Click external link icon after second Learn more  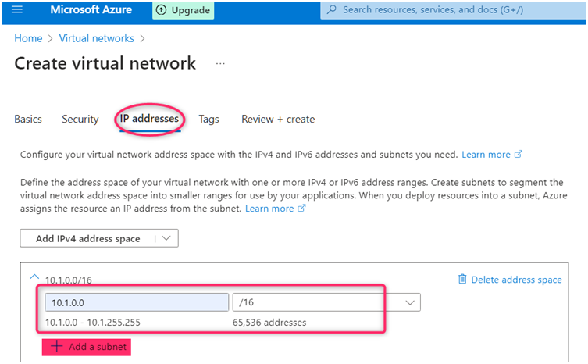click(301, 209)
